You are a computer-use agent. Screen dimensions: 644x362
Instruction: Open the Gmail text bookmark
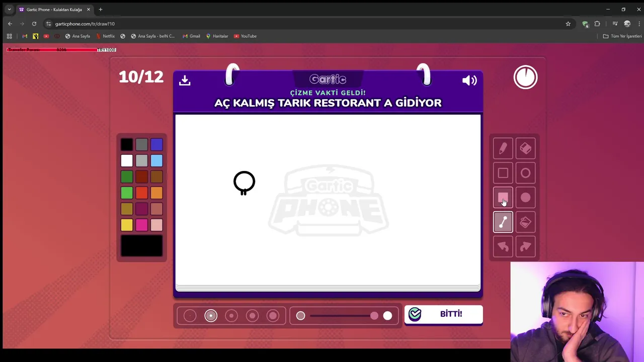coord(191,36)
